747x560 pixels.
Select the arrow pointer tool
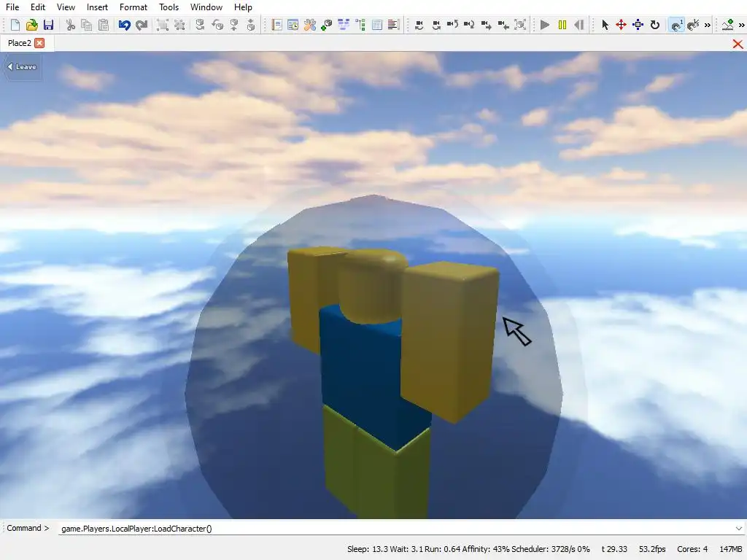coord(605,25)
